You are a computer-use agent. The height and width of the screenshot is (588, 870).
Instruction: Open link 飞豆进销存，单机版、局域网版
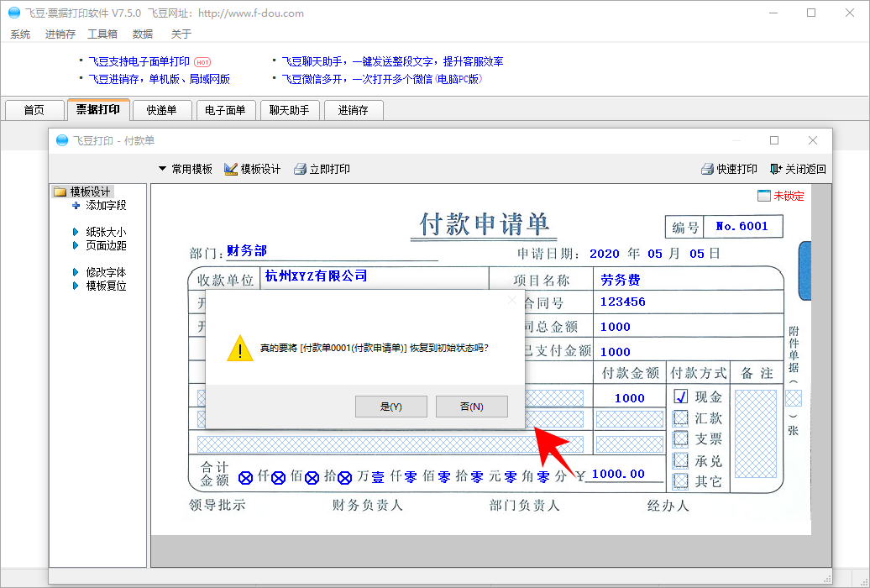coord(160,79)
